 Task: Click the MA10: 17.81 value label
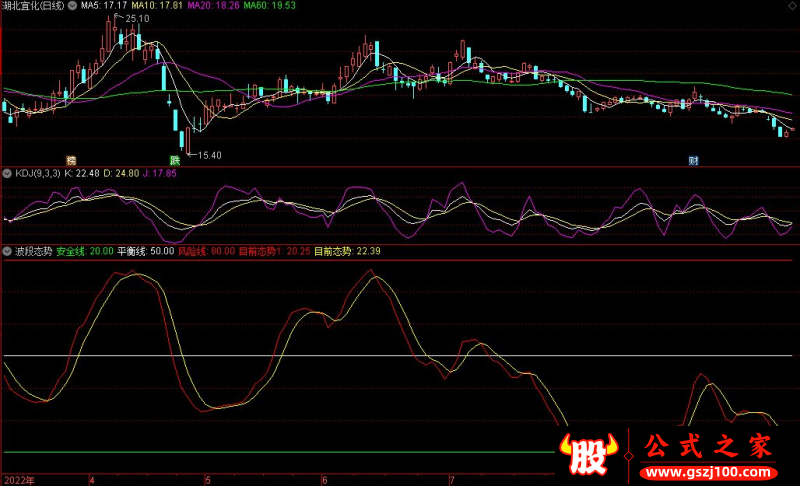[x=157, y=6]
